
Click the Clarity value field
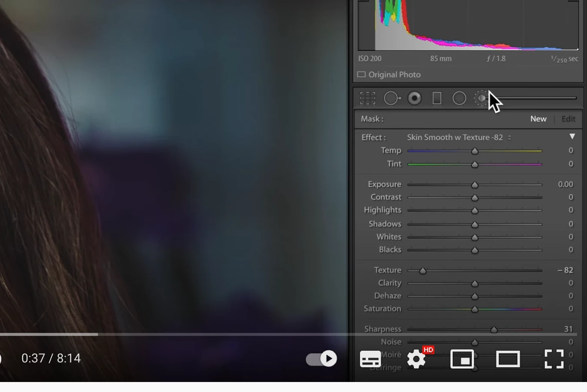pyautogui.click(x=571, y=283)
